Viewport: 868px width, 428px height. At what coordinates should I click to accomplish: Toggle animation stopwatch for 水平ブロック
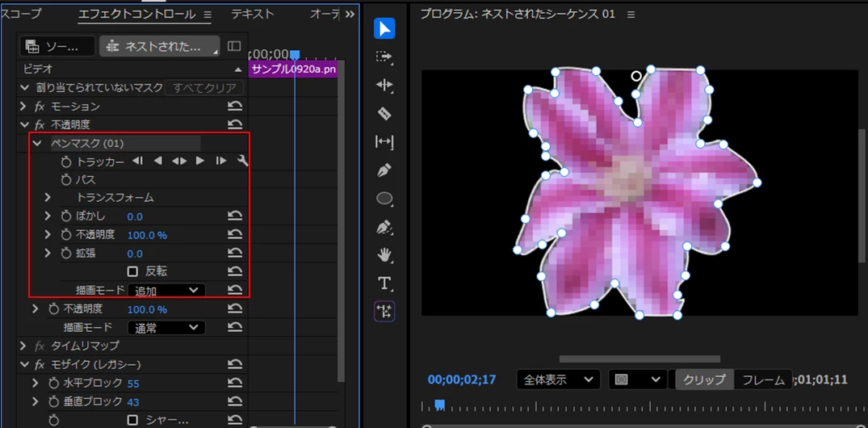coord(54,383)
